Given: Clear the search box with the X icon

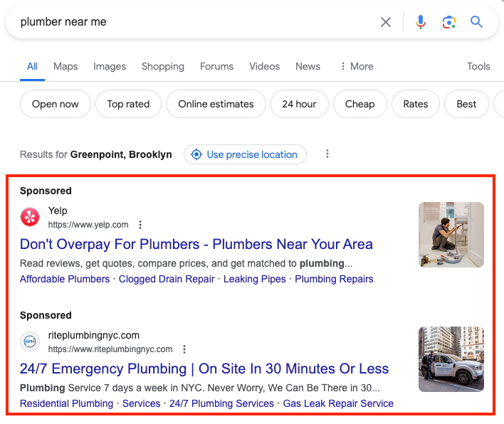Looking at the screenshot, I should coord(386,22).
